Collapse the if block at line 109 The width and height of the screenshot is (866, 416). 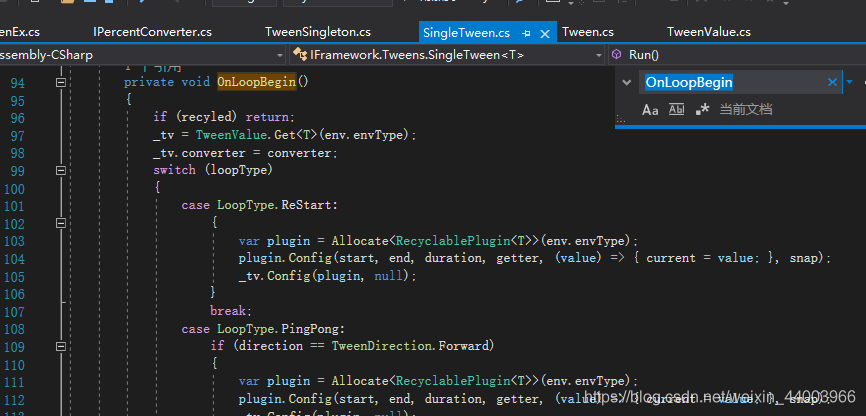click(61, 346)
